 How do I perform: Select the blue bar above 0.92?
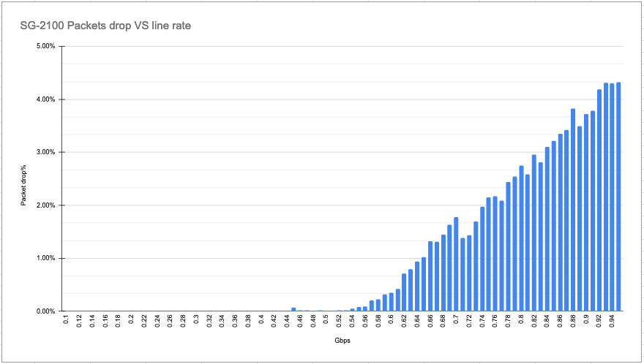[599, 200]
